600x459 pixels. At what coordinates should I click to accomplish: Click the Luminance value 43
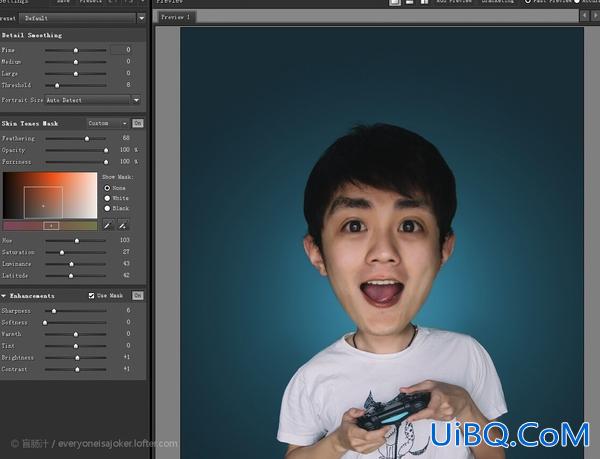tap(126, 263)
